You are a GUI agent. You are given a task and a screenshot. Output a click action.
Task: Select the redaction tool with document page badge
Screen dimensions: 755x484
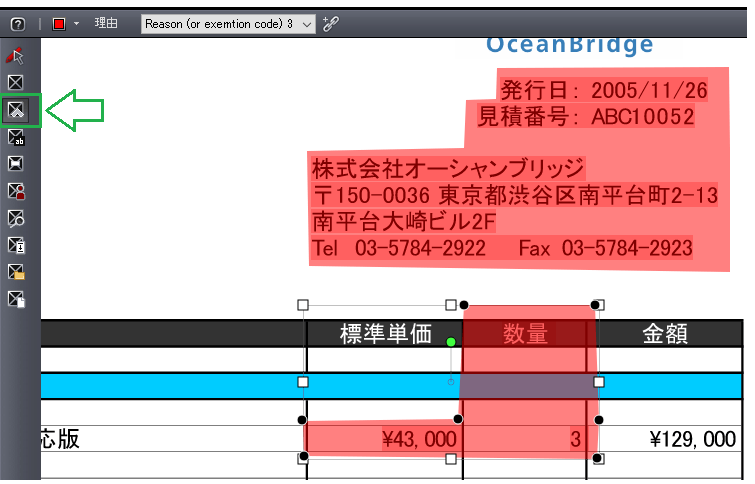pyautogui.click(x=16, y=299)
